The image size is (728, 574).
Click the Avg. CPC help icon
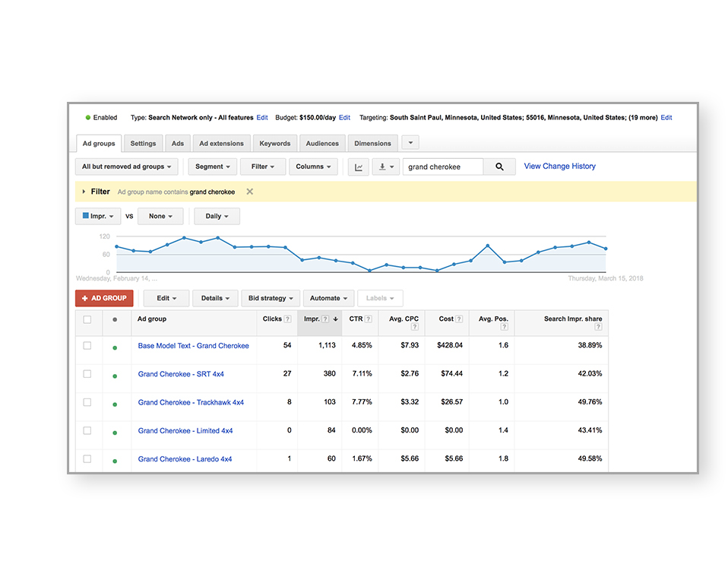[415, 327]
